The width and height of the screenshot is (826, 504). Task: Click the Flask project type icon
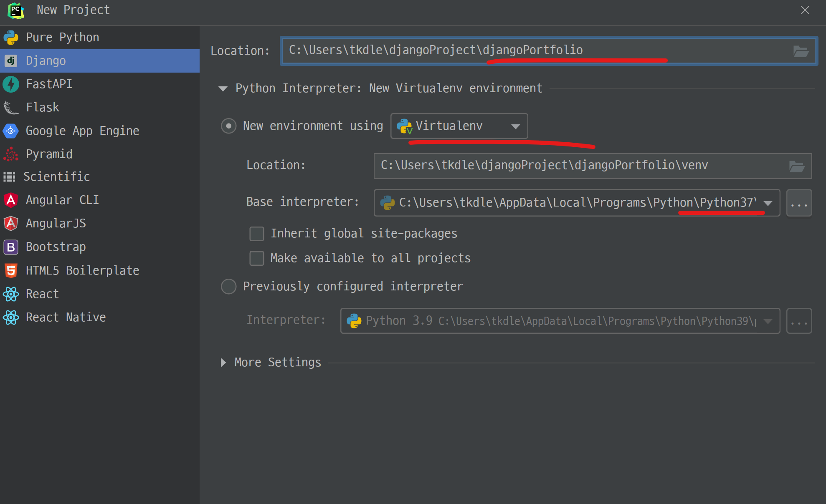[11, 108]
